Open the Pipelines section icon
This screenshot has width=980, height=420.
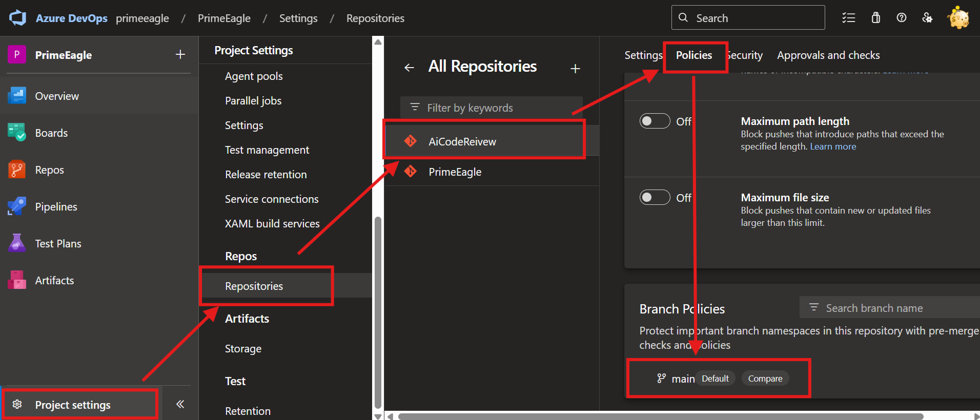(x=17, y=206)
